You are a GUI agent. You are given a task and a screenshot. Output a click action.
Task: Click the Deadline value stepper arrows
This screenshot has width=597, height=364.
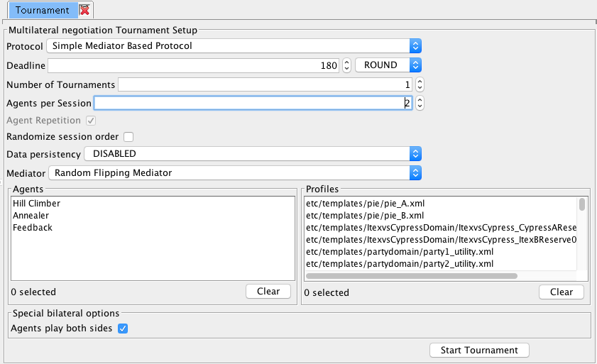(x=346, y=65)
